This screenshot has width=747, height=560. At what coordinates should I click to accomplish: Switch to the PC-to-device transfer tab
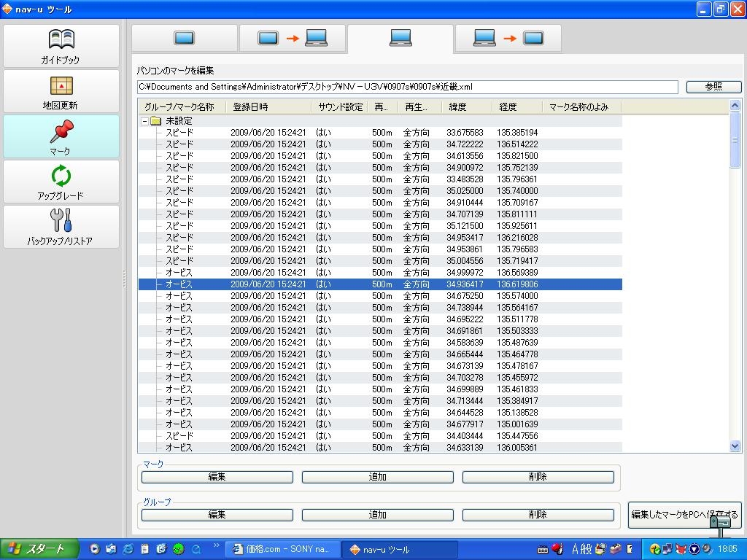[508, 38]
